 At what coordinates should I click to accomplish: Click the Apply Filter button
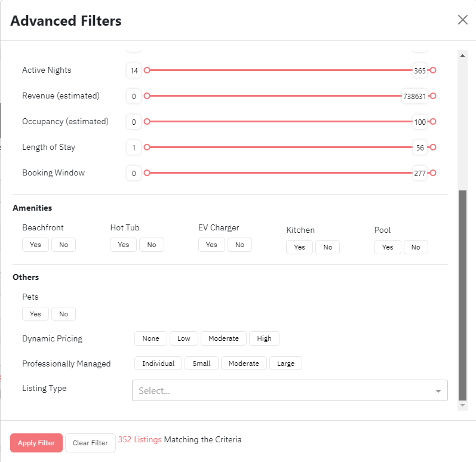point(36,443)
